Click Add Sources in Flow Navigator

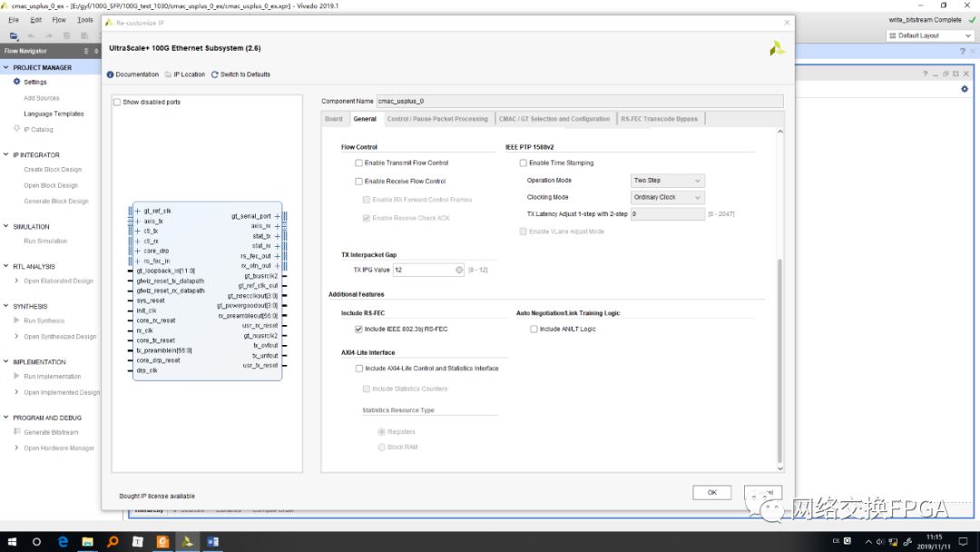click(x=41, y=98)
